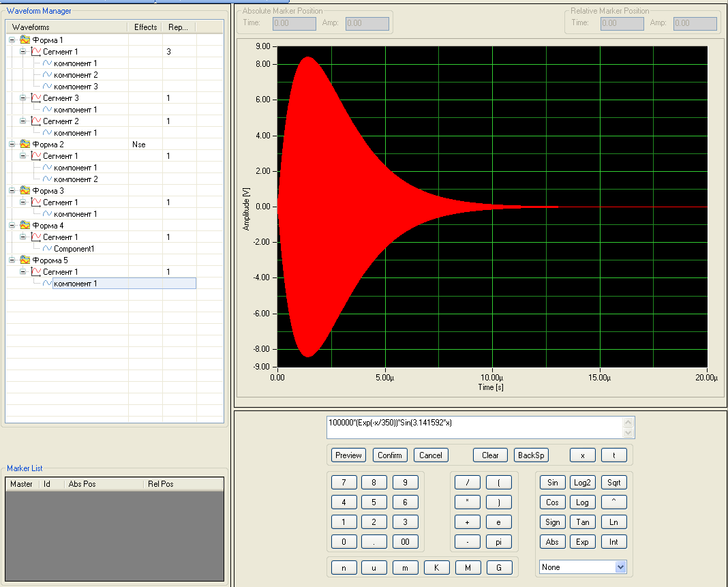Click the Форома 5 waveform icon
The width and height of the screenshot is (728, 587).
pyautogui.click(x=25, y=260)
